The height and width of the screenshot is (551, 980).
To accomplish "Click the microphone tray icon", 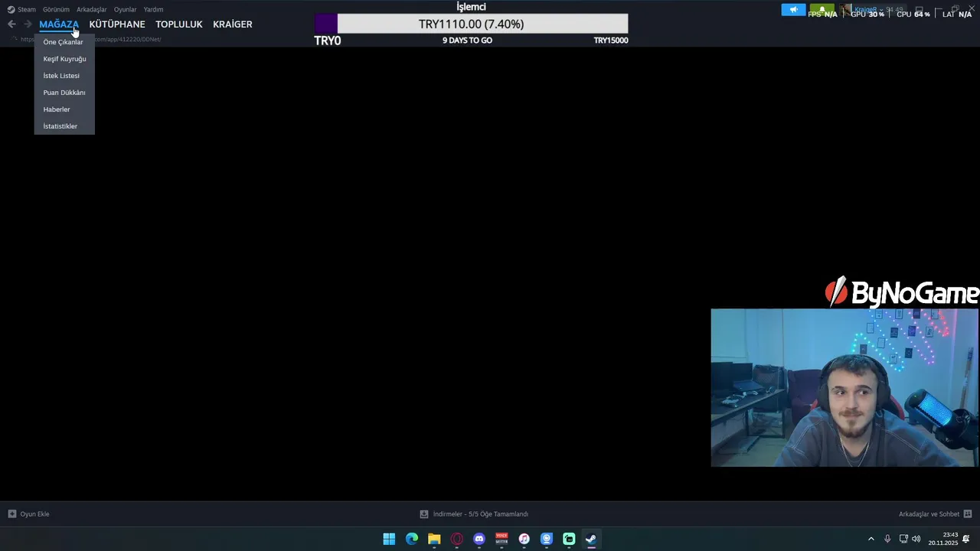I will 887,539.
